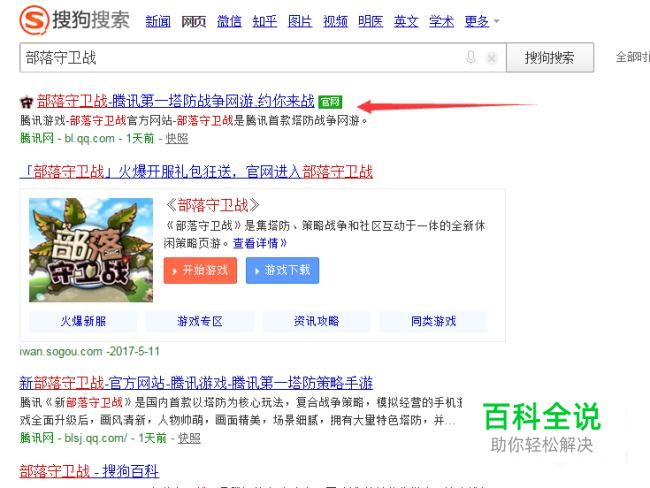Click the green 官网 badge
This screenshot has height=488, width=650.
(330, 102)
